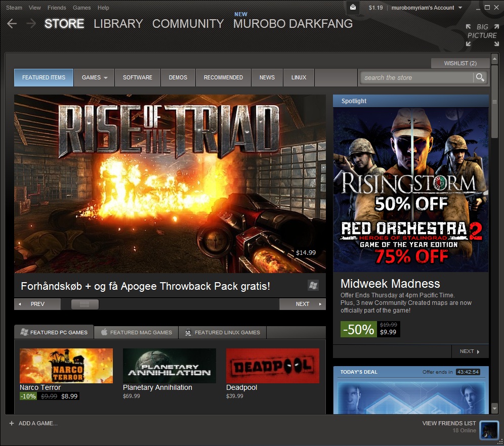Click ADD A GAME link

point(38,423)
